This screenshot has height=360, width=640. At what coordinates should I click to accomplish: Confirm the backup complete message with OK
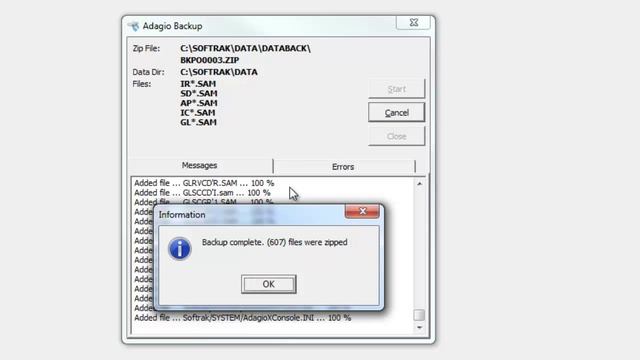click(x=269, y=284)
